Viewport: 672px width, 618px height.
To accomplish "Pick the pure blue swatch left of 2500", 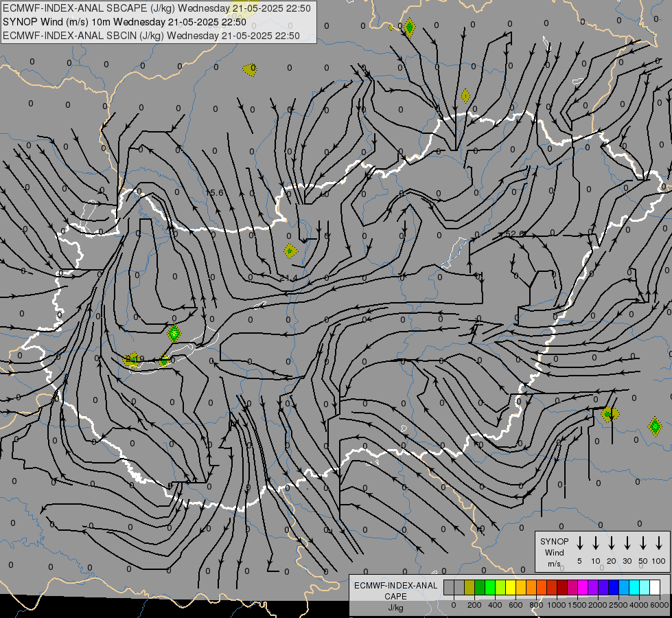I will pyautogui.click(x=613, y=588).
